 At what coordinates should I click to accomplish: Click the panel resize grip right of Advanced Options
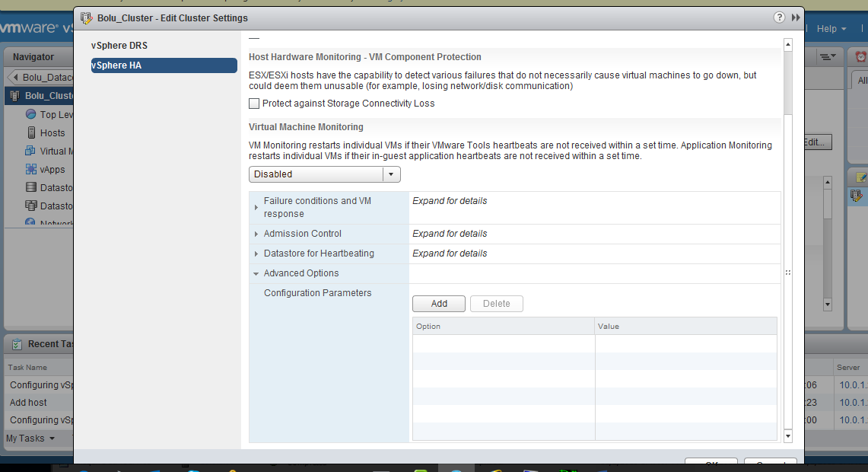coord(787,273)
